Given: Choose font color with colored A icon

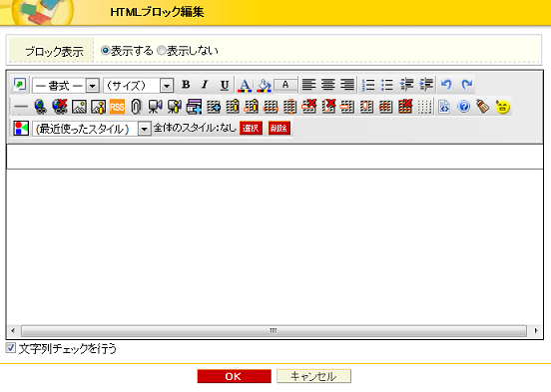Looking at the screenshot, I should coord(245,85).
